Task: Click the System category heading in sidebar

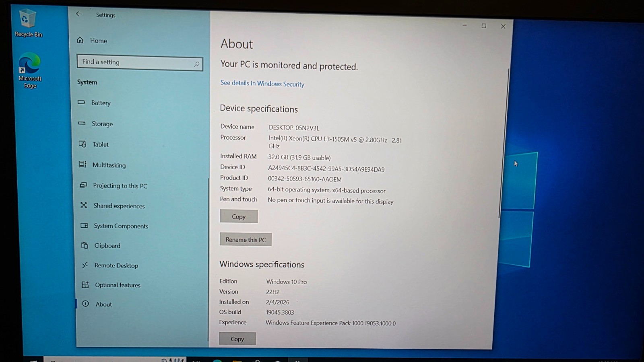Action: pos(87,82)
